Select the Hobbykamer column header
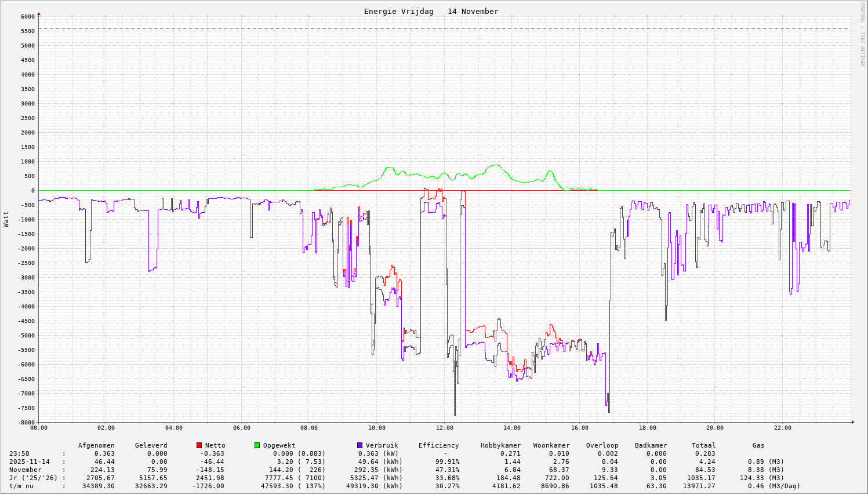 click(500, 445)
